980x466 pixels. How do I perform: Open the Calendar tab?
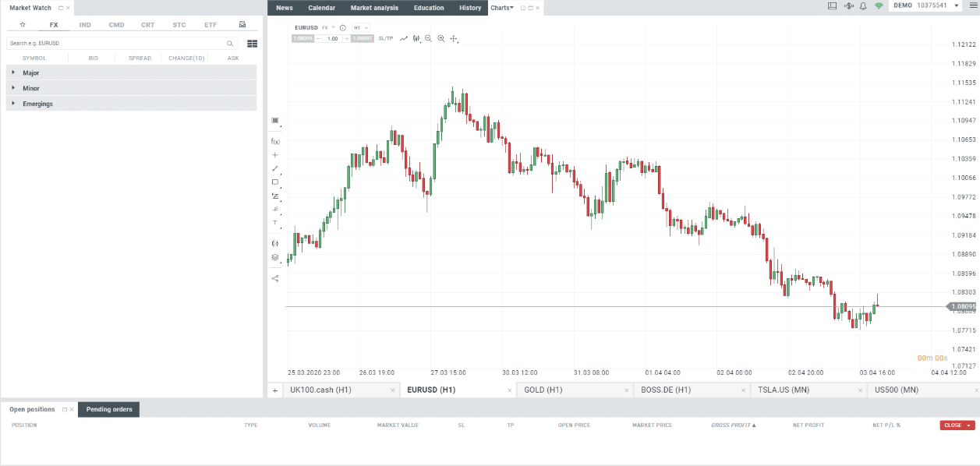click(322, 8)
